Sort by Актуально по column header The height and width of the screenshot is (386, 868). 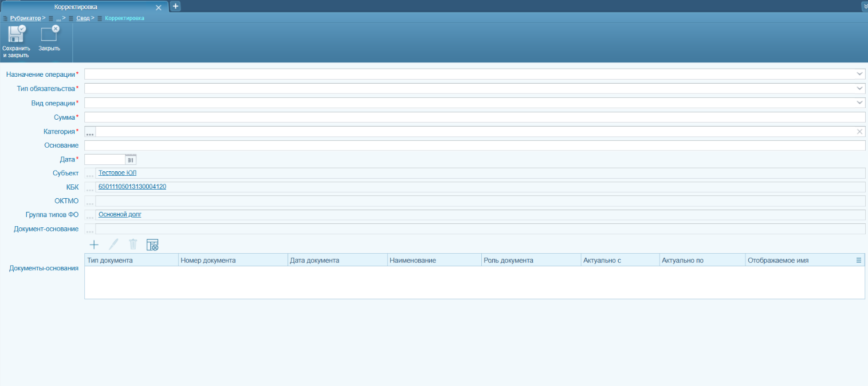coord(702,260)
